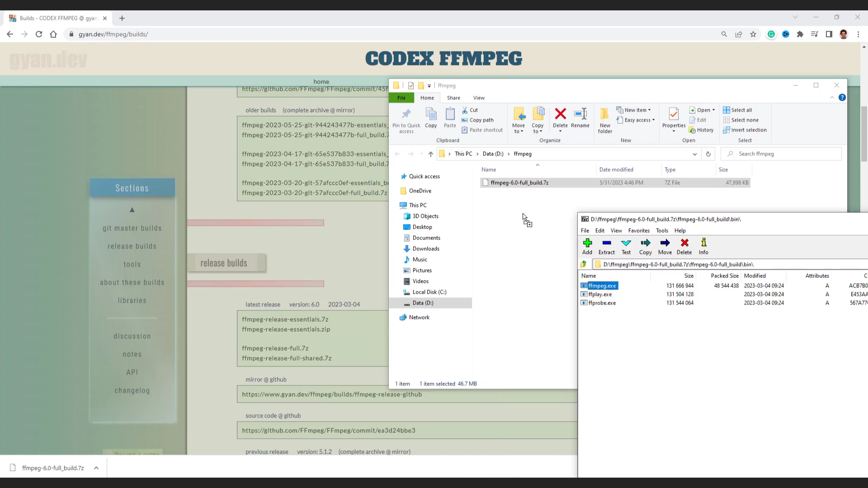Bookmark this page with the star icon
The image size is (868, 488).
pyautogui.click(x=753, y=34)
